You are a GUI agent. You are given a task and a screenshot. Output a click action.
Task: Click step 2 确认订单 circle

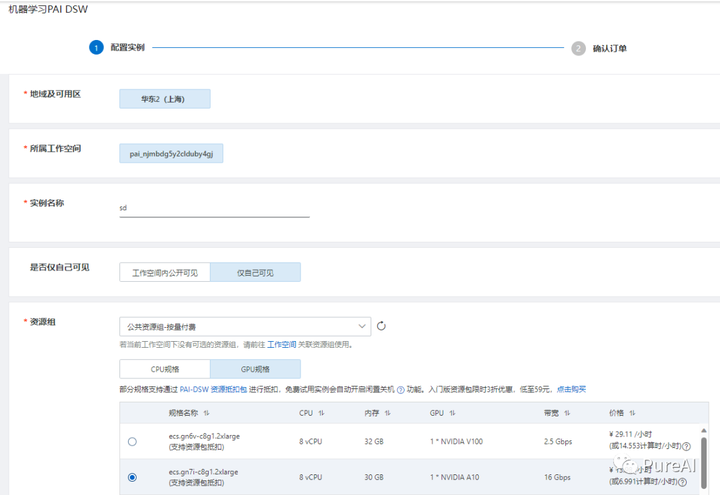point(579,48)
